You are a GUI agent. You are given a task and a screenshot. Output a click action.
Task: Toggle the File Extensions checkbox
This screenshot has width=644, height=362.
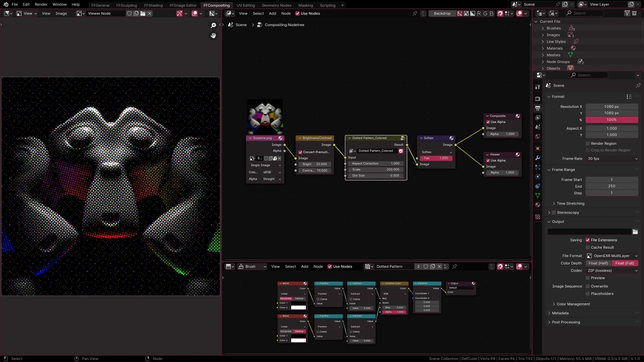588,240
